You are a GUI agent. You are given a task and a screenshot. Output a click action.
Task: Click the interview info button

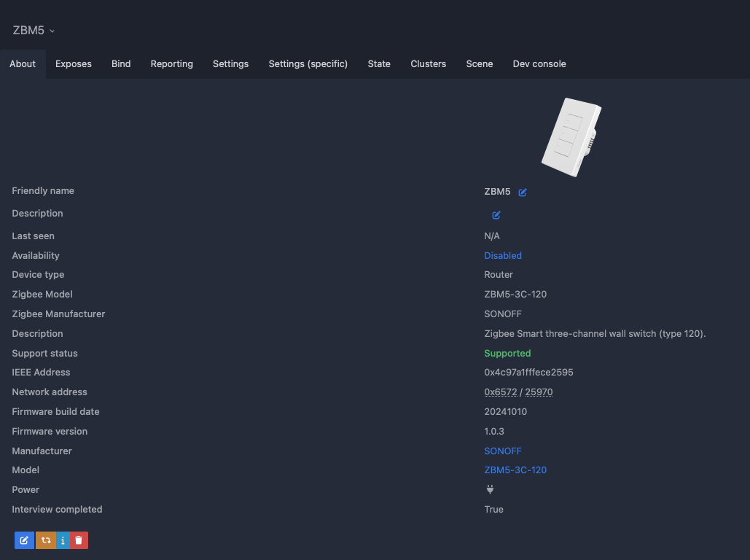(x=63, y=540)
